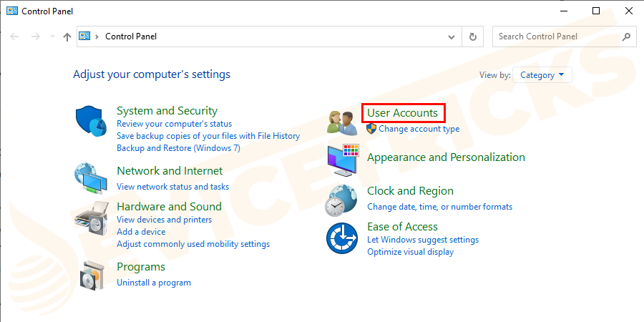
Task: Select Uninstall a program link
Action: pyautogui.click(x=154, y=283)
